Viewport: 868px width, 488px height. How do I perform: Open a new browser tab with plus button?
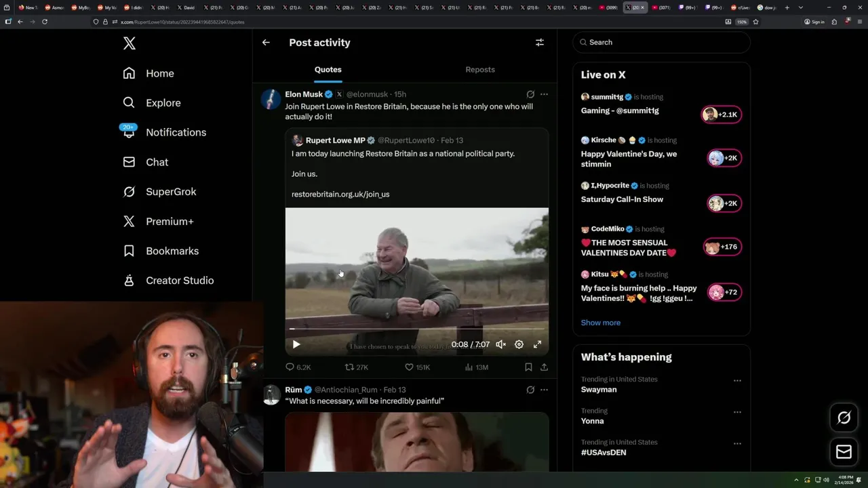(787, 7)
